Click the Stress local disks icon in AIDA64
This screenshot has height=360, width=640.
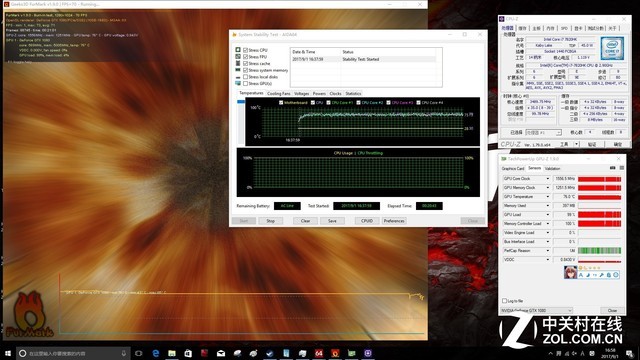point(238,77)
